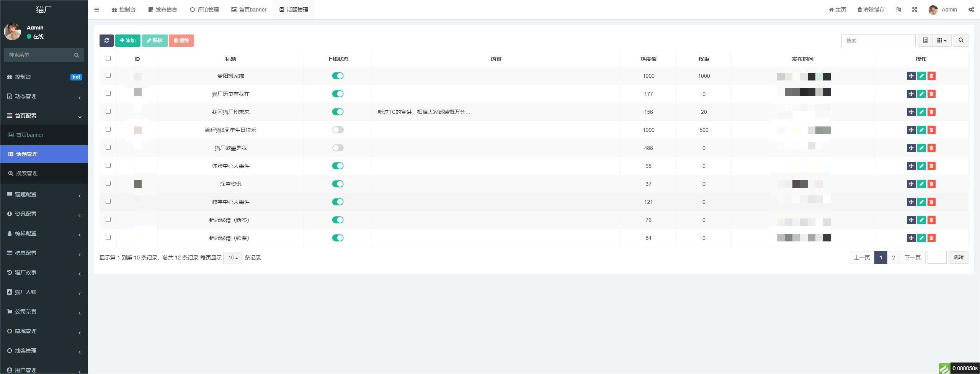Click the refresh table icon button
980x374 pixels.
106,41
